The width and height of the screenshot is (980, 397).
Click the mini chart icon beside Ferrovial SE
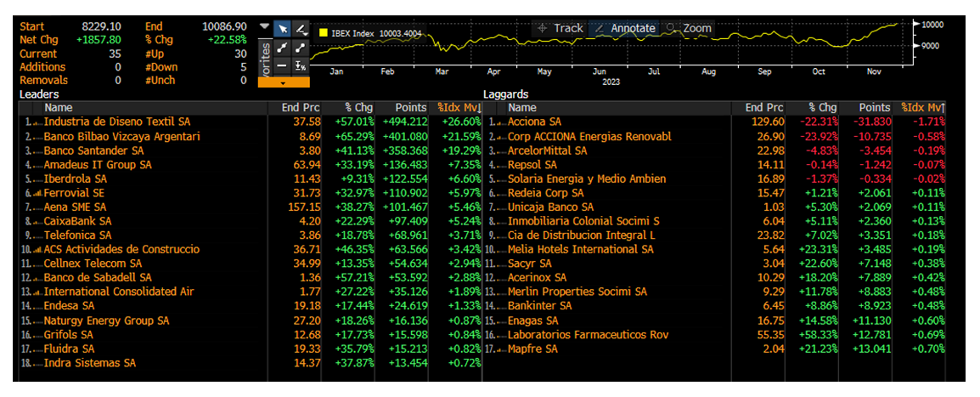(37, 193)
